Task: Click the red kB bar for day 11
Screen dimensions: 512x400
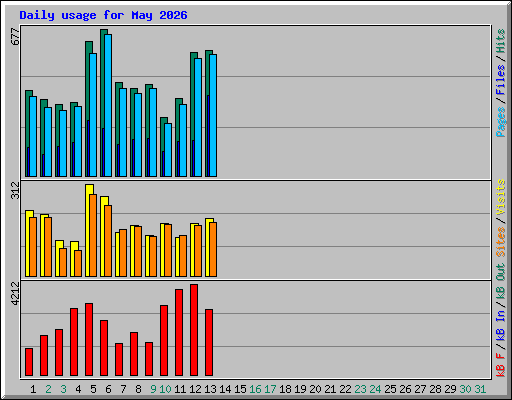Action: [x=179, y=333]
